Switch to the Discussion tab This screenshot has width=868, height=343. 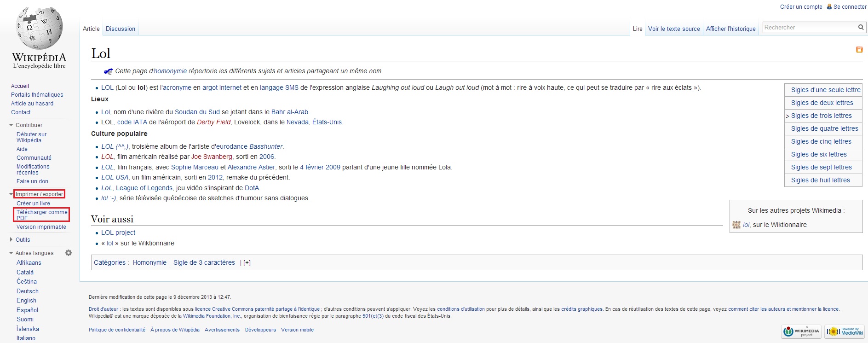[x=121, y=29]
